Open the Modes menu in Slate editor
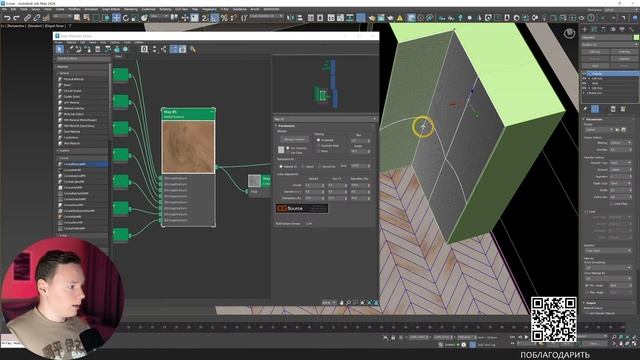640x360 pixels. [59, 42]
